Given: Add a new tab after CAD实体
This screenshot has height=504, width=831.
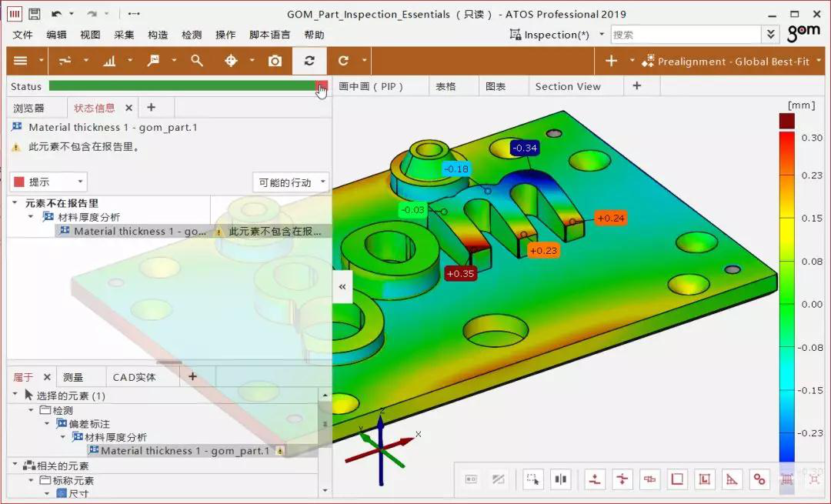Looking at the screenshot, I should pos(192,376).
